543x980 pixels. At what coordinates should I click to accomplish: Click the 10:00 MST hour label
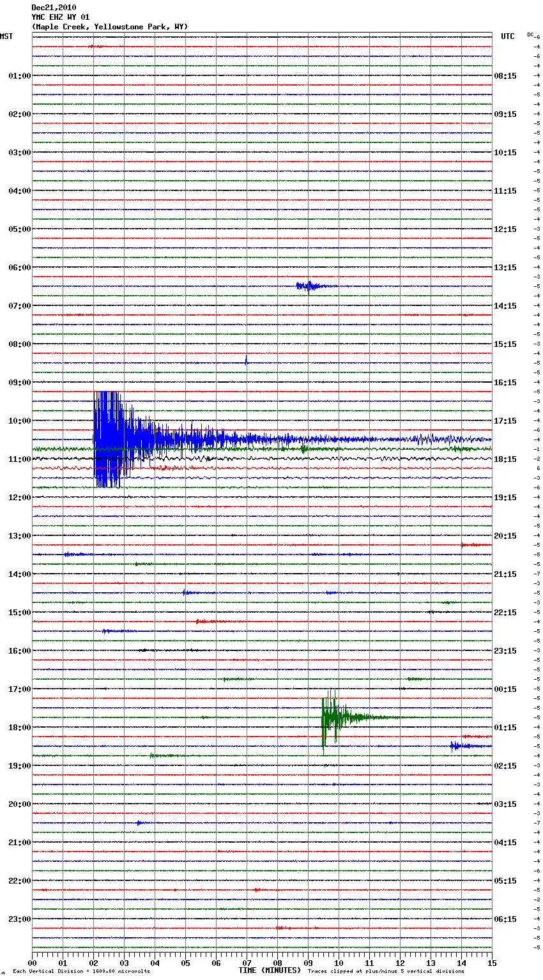(x=20, y=421)
